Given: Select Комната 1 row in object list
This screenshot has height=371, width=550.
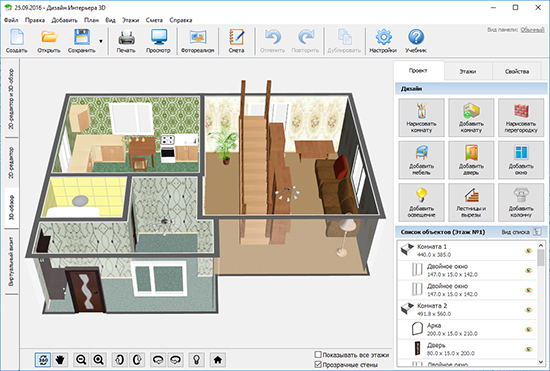Looking at the screenshot, I should tap(467, 250).
